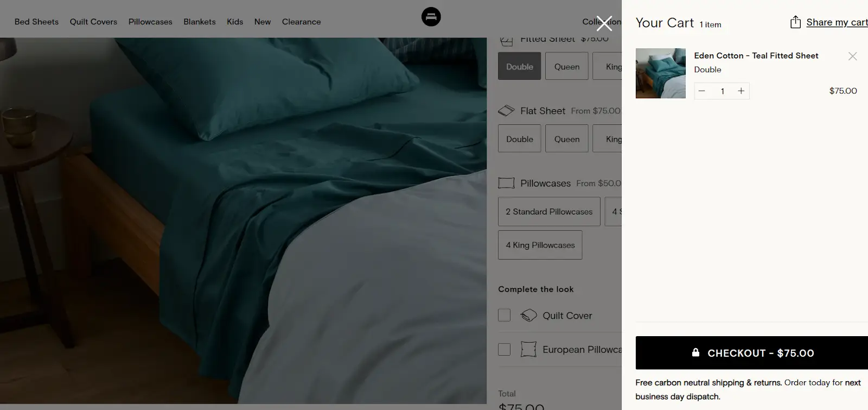
Task: Click the brand logo icon in header
Action: [x=431, y=17]
